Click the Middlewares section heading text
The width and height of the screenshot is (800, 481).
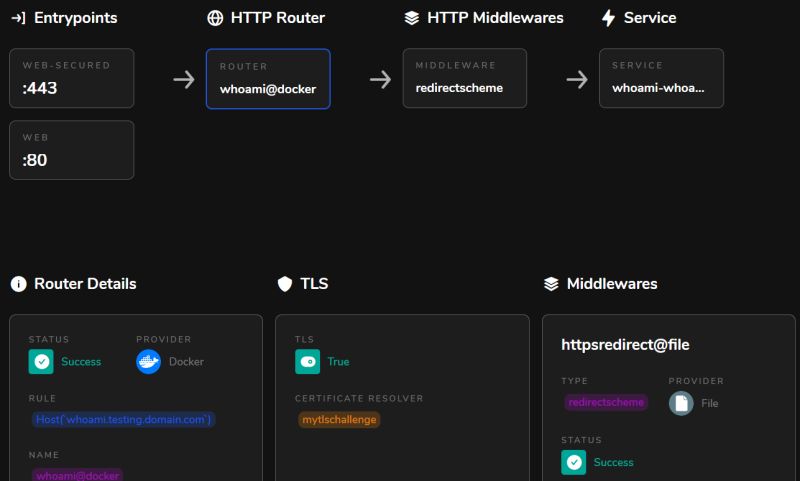point(612,284)
